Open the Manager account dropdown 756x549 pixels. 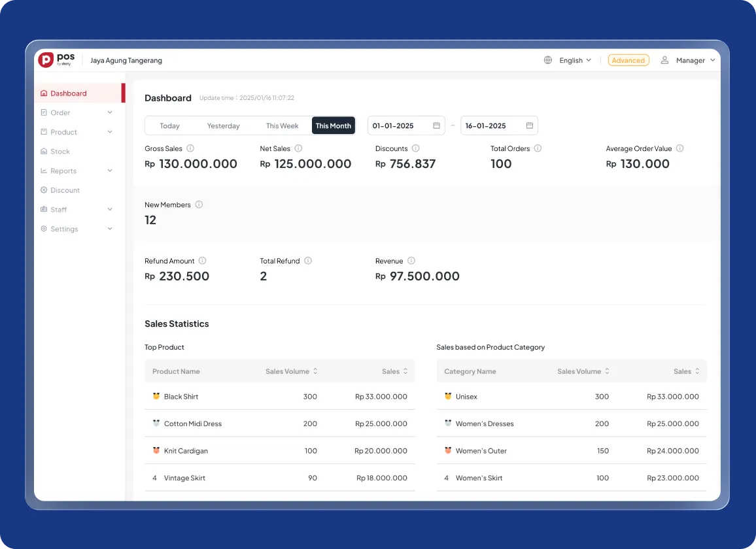(695, 60)
